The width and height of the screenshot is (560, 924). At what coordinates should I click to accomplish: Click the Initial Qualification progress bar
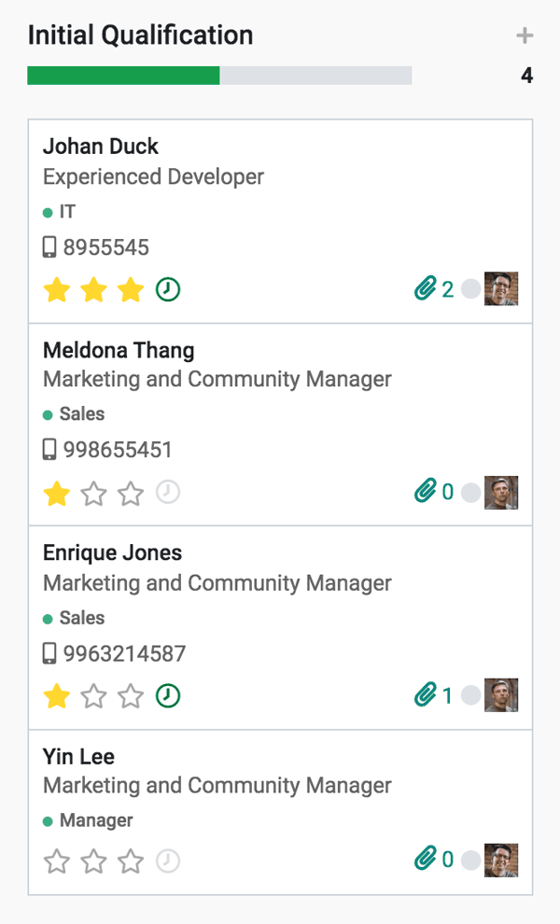coord(219,75)
